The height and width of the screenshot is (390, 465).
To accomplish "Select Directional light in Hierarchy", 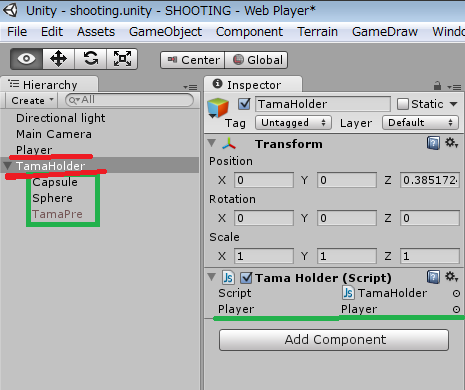I will (60, 118).
